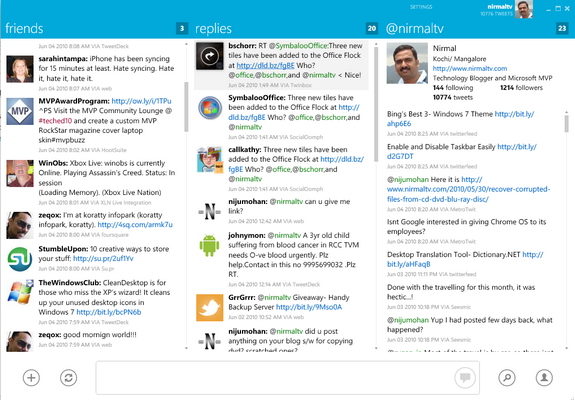Click the johnymon Android robot avatar
This screenshot has height=400, width=575.
coord(209,246)
